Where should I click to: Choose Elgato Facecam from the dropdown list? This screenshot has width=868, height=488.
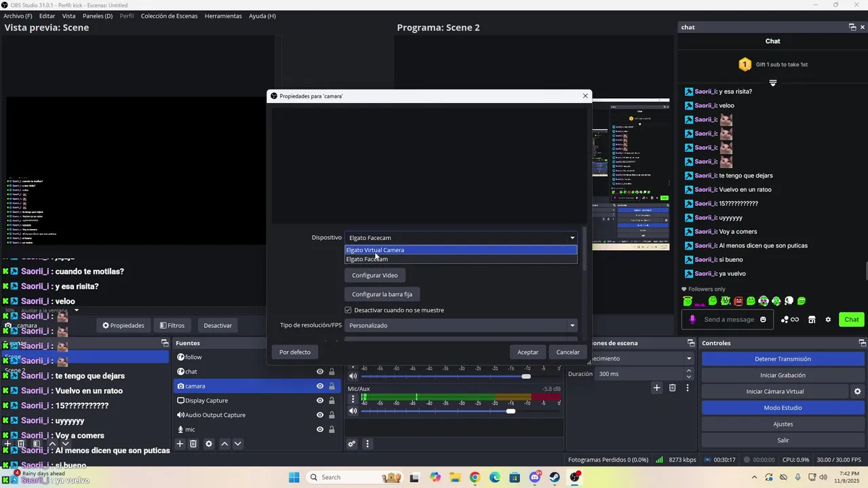pyautogui.click(x=461, y=259)
